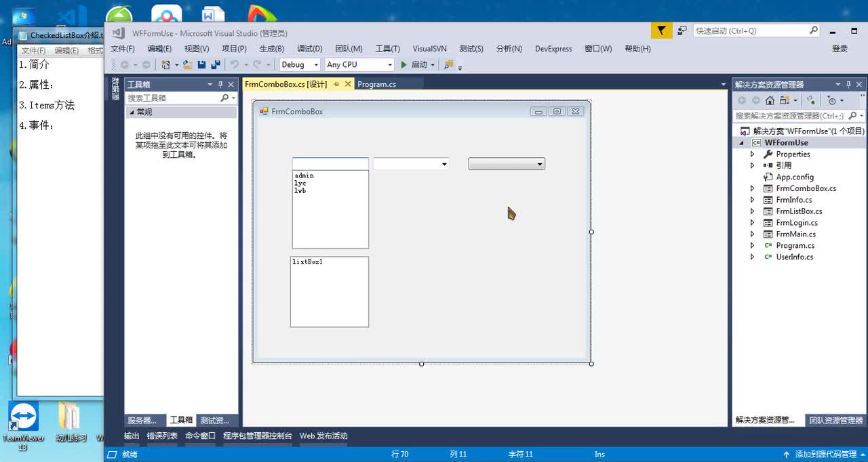The width and height of the screenshot is (868, 462).
Task: Click the Open File toolbar icon
Action: click(188, 64)
